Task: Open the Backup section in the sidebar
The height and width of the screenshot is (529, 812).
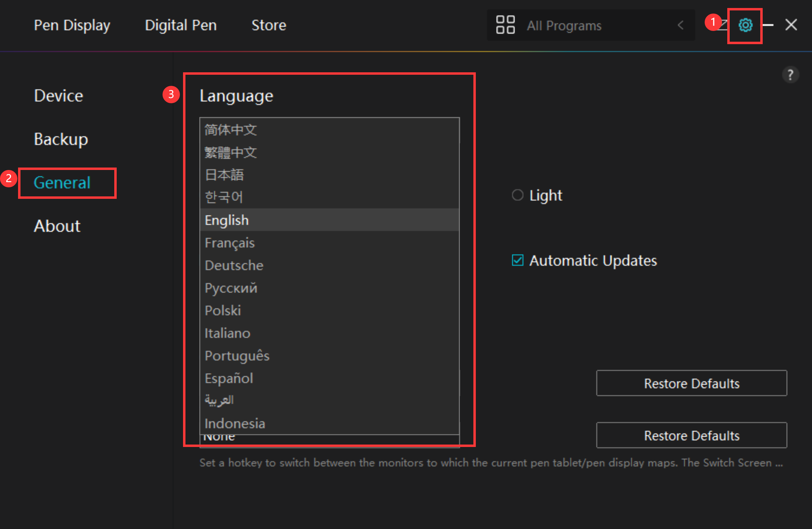Action: pos(61,139)
